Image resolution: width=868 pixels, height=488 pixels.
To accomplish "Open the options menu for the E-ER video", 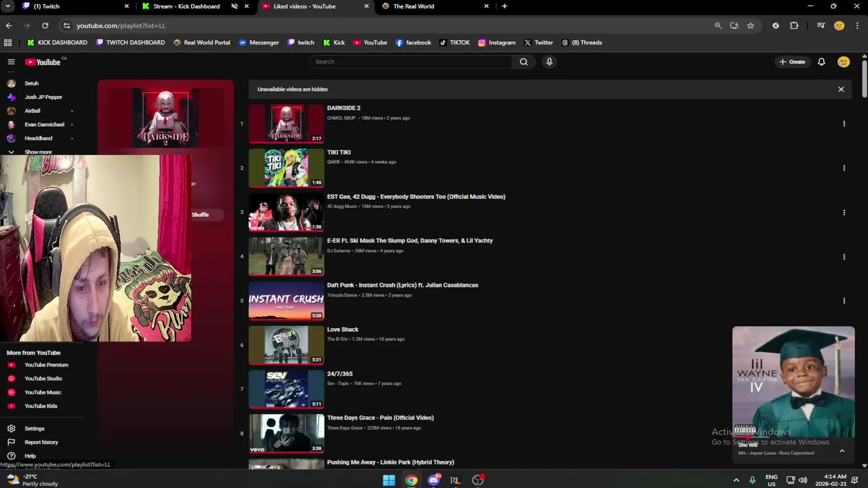I will [x=844, y=257].
